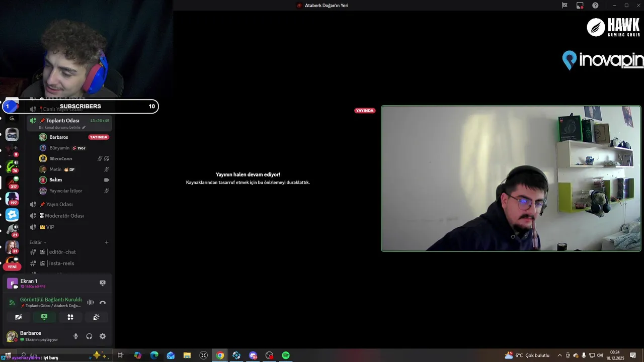Stop screen sharing with the green screen button
The width and height of the screenshot is (644, 362).
(x=44, y=317)
